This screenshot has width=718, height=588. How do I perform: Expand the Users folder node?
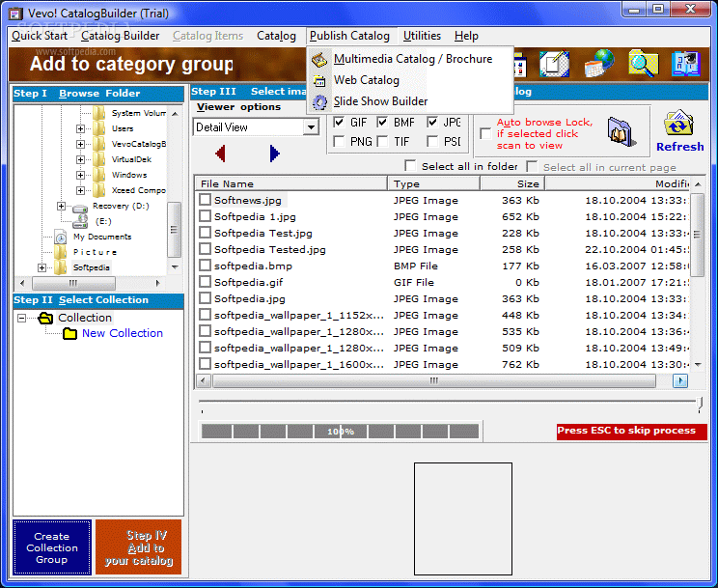(80, 128)
